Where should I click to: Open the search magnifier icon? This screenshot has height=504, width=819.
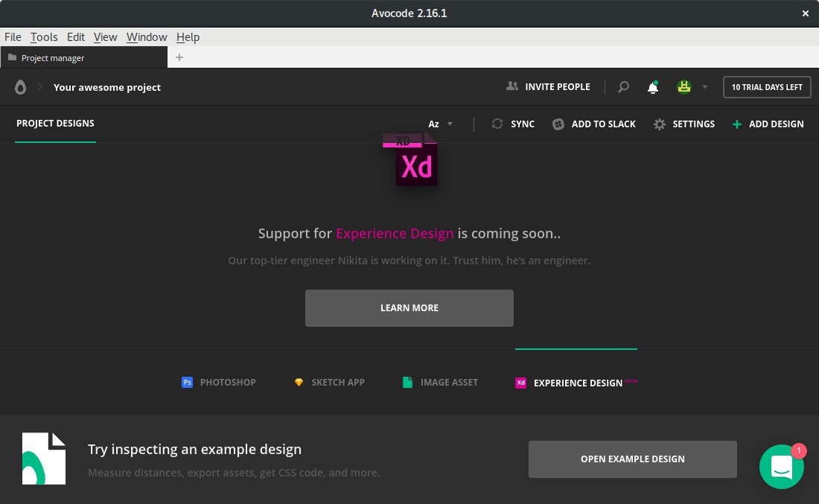pyautogui.click(x=623, y=86)
